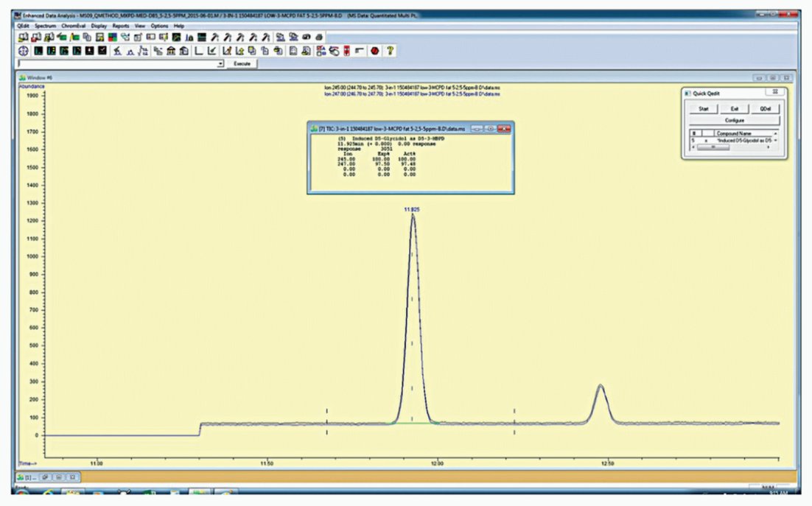Select the Induced D5-Glycidol compound row
The height and width of the screenshot is (506, 812).
pyautogui.click(x=732, y=140)
